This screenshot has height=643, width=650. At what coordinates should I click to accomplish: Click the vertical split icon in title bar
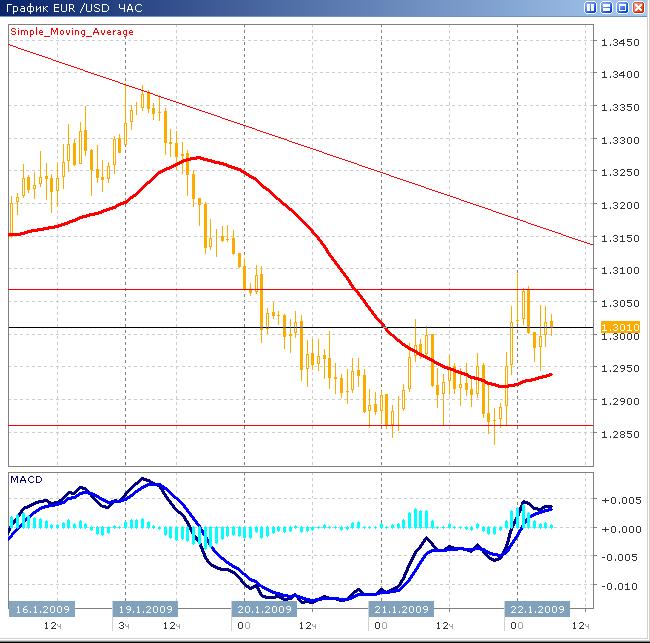(x=592, y=8)
